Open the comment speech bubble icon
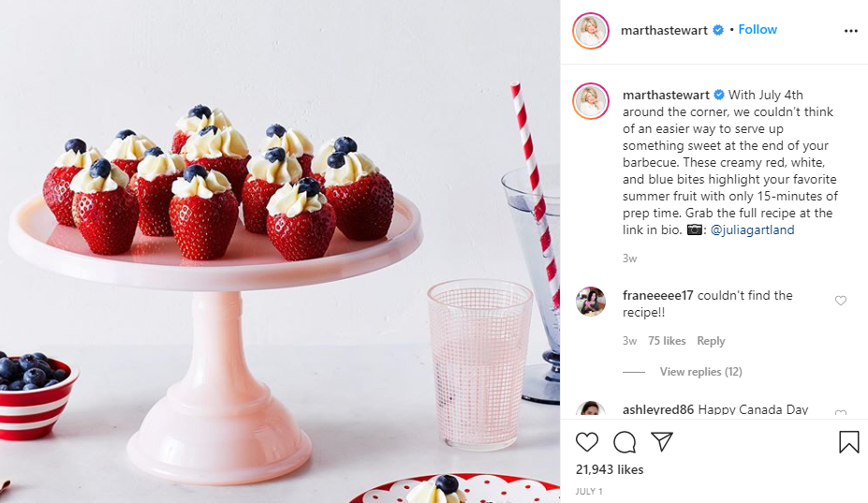 625,442
